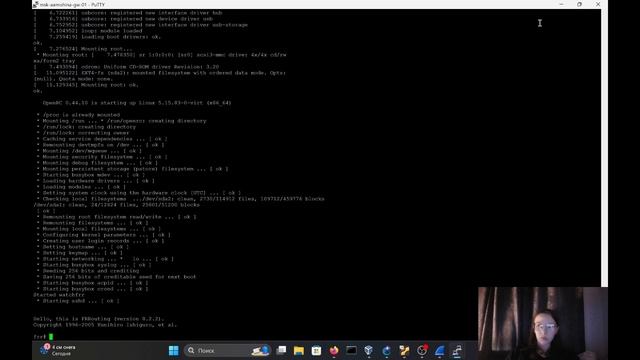Minimize the PuTTY window

click(561, 4)
